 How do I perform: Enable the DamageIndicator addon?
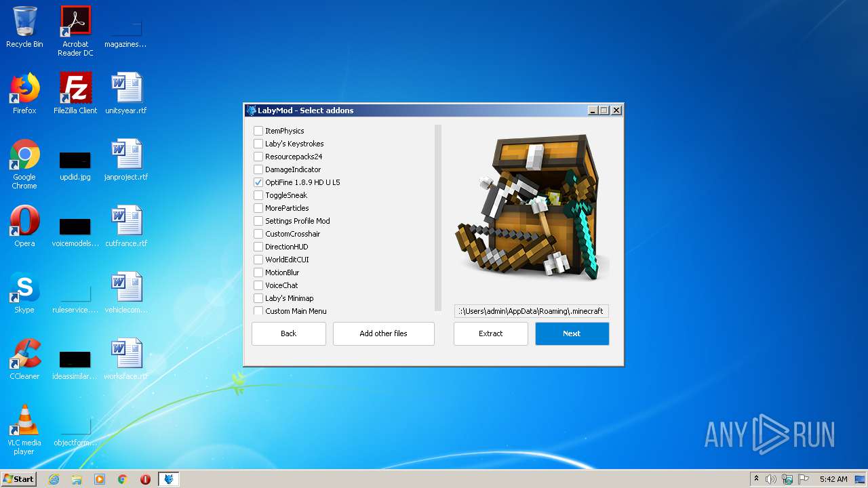point(258,169)
